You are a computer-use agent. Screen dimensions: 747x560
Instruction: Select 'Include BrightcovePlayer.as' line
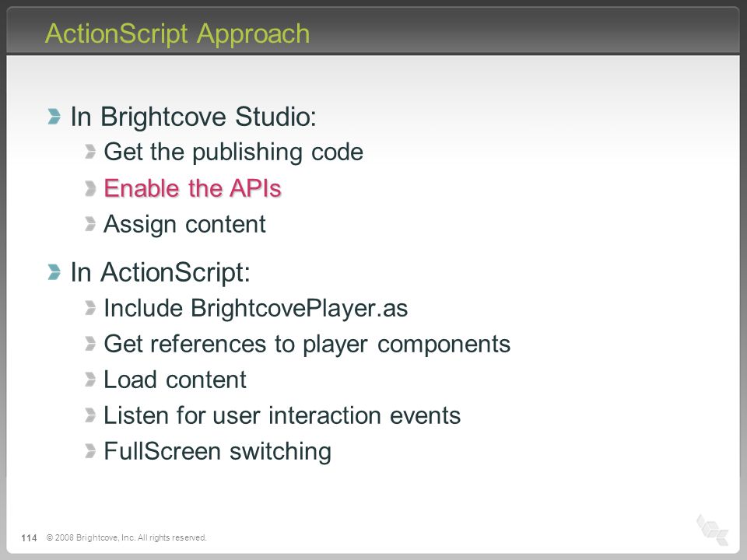click(256, 308)
